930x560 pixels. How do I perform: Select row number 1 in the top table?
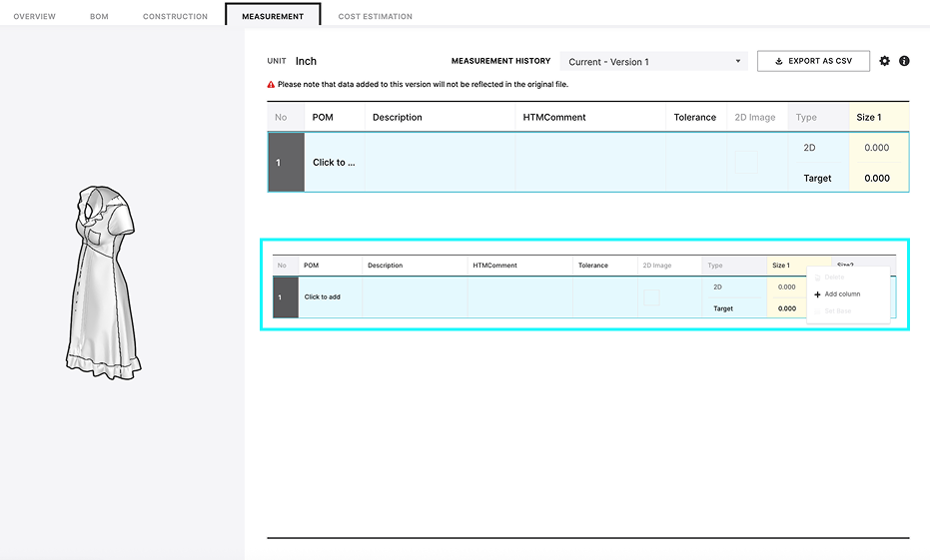[x=286, y=163]
